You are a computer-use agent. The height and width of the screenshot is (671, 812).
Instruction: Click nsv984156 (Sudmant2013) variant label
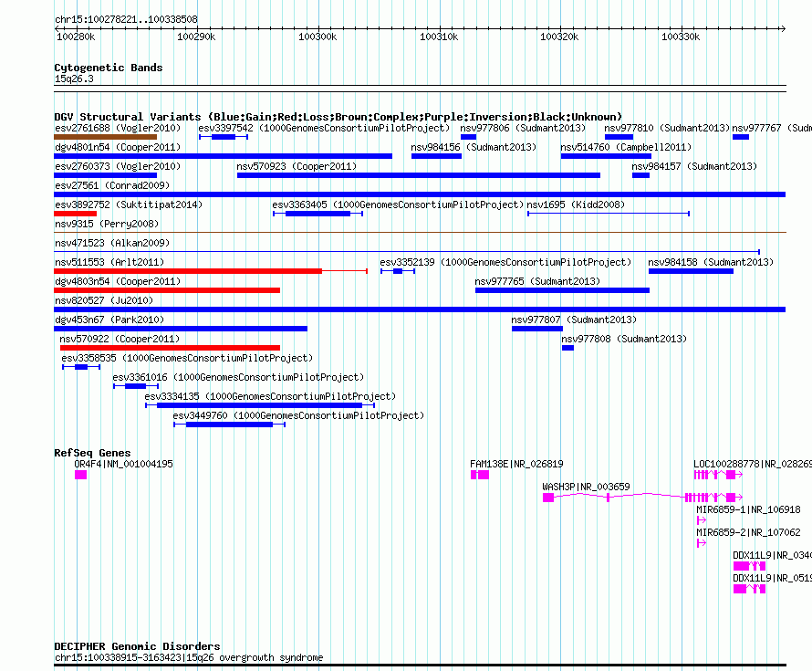click(474, 147)
